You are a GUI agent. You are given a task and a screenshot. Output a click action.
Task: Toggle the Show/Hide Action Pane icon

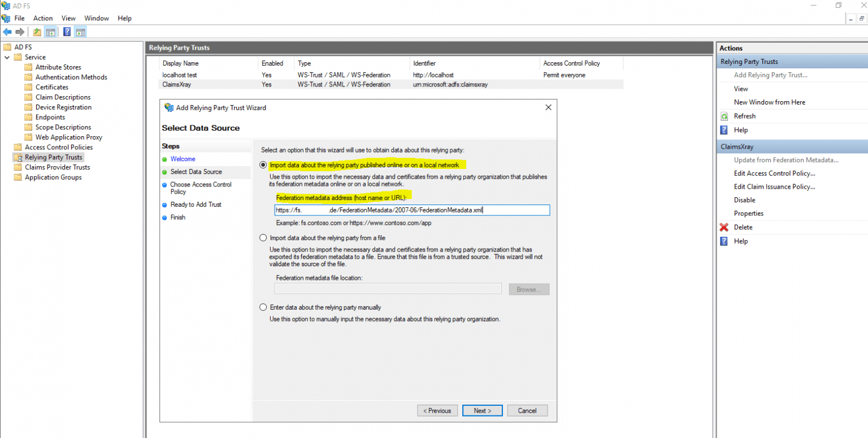click(81, 32)
